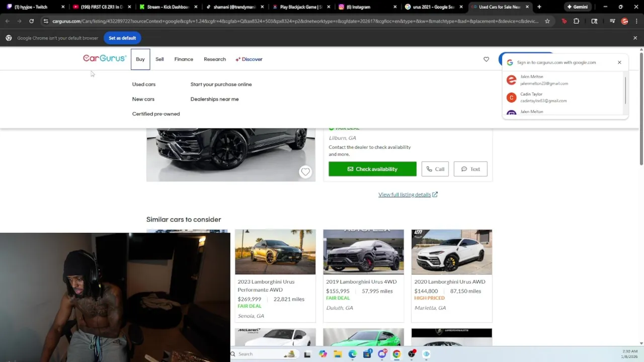
Task: Open the Discover menu
Action: point(249,59)
